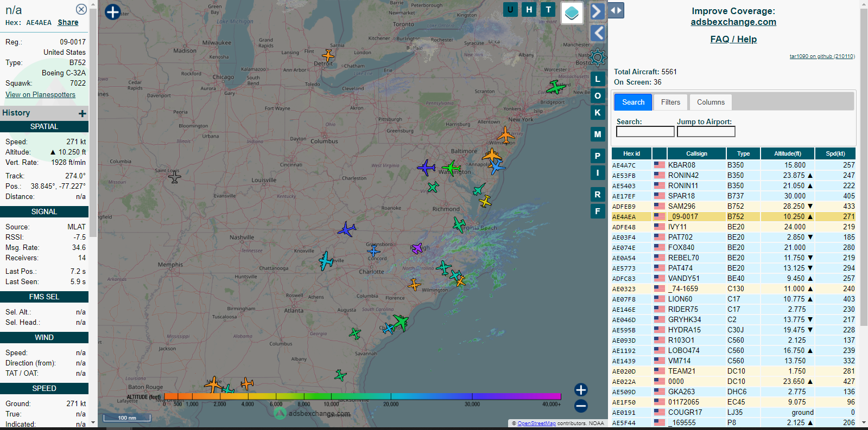
Task: Zoom in with the map plus button
Action: (x=581, y=390)
